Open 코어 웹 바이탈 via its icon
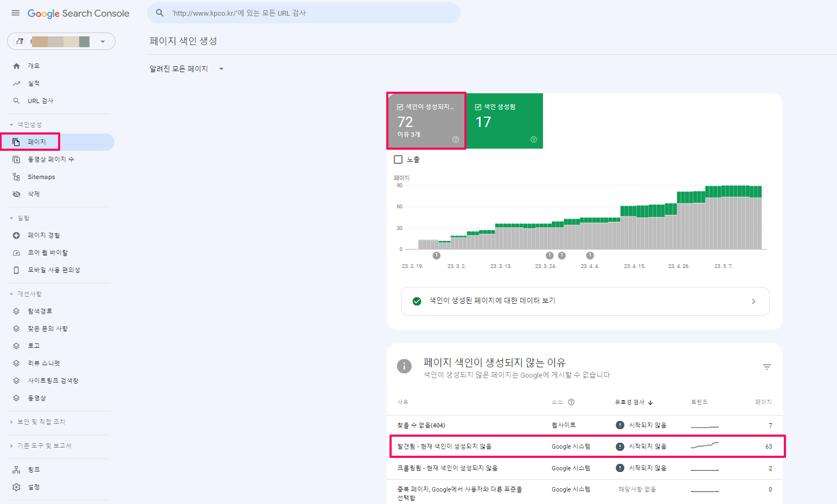The image size is (837, 504). 16,252
